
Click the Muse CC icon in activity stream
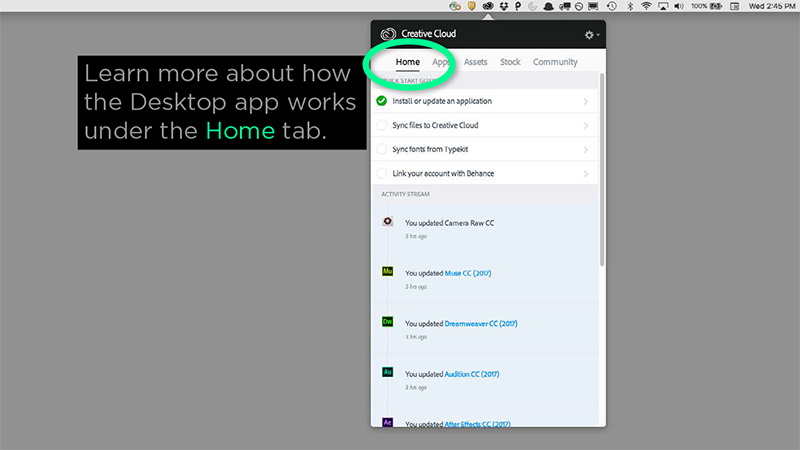pyautogui.click(x=388, y=271)
